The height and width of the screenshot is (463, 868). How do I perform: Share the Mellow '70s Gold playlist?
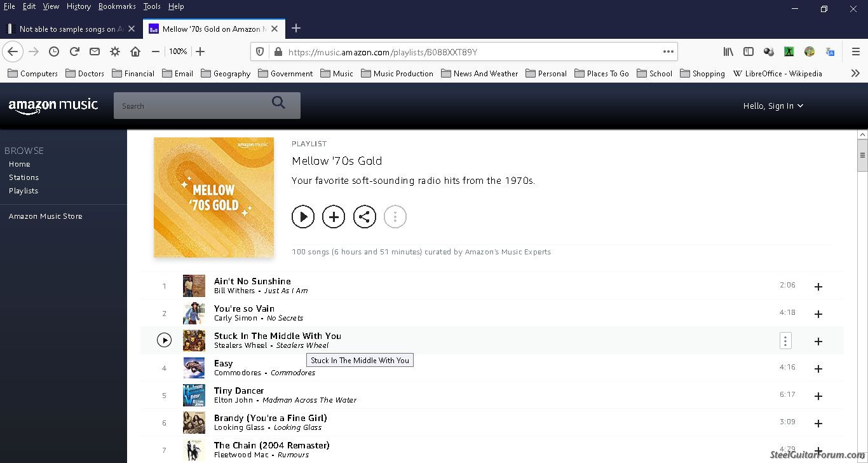coord(364,217)
